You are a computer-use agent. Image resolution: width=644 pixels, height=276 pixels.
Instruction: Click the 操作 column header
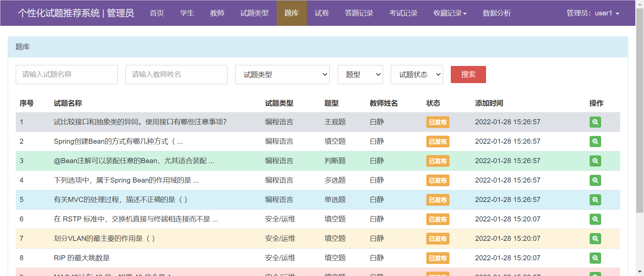[596, 103]
